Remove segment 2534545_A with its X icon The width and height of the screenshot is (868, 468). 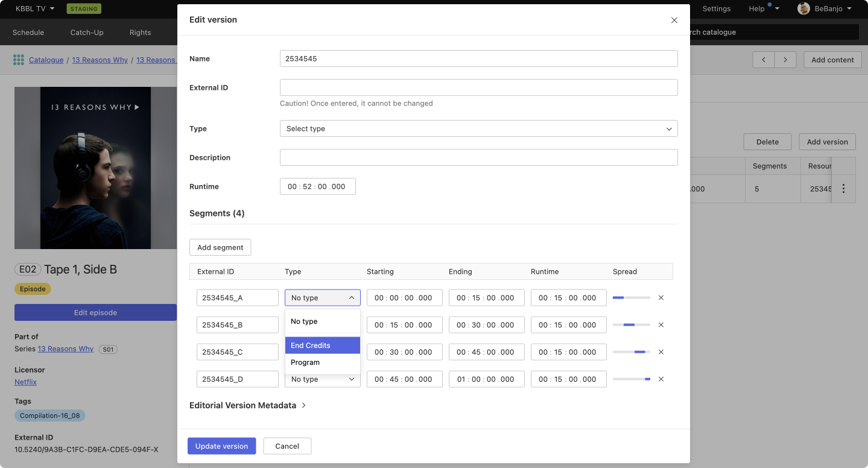[661, 298]
